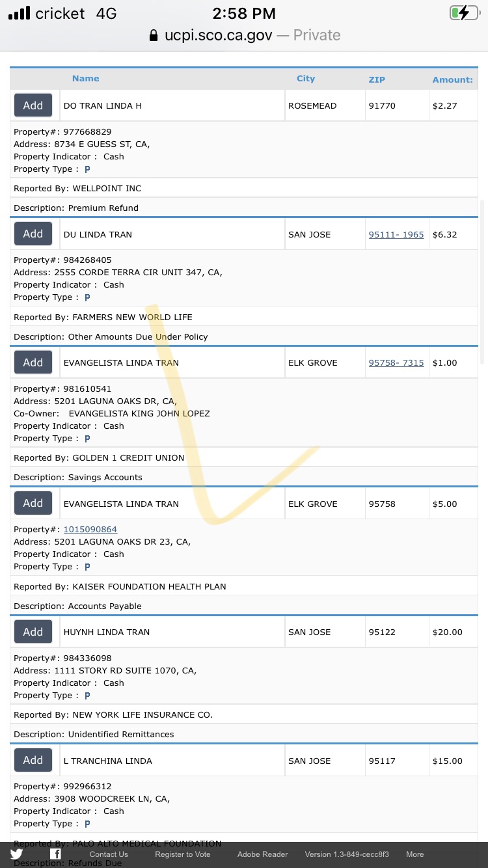
Task: Select the ZIP cell 91770
Action: click(382, 106)
